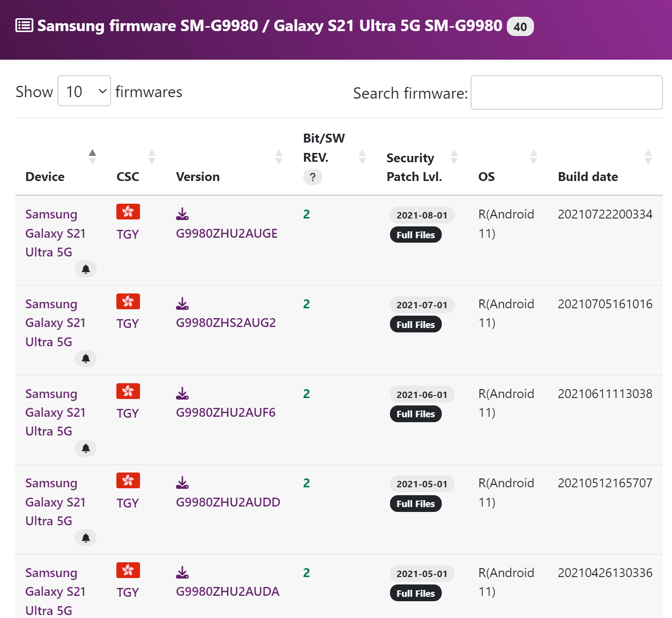Click download icon above G9980ZHU2AUF6
Image resolution: width=672 pixels, height=618 pixels.
(x=182, y=393)
